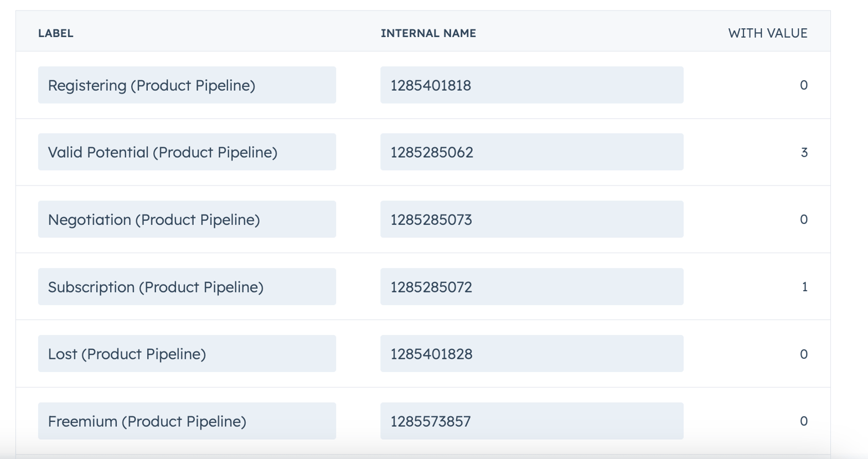This screenshot has height=459, width=868.
Task: Click internal name field 1285401818
Action: [x=531, y=85]
